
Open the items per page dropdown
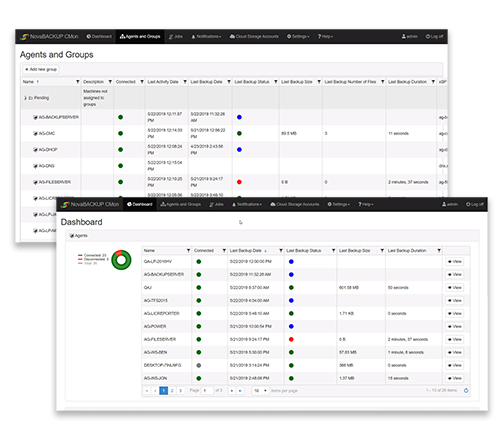pos(260,390)
